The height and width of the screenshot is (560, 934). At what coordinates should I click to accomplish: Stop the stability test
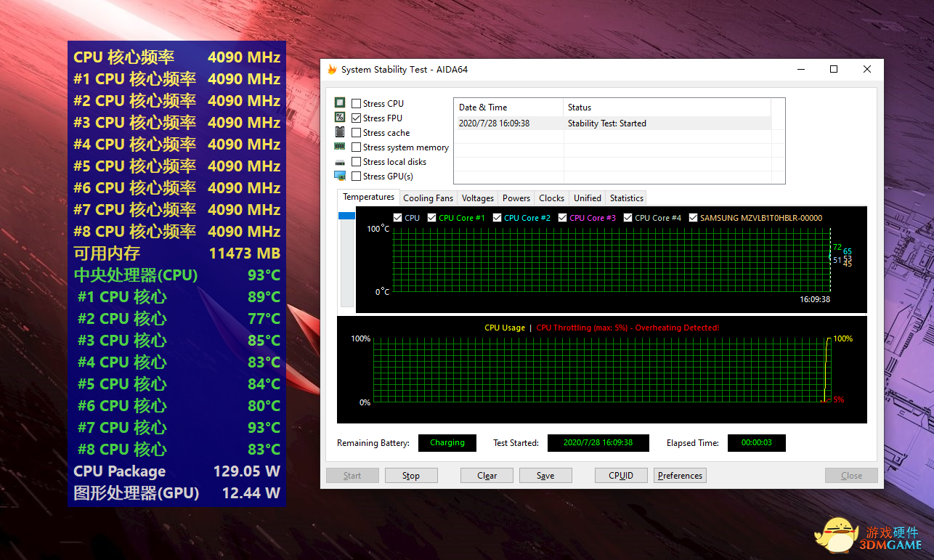411,476
